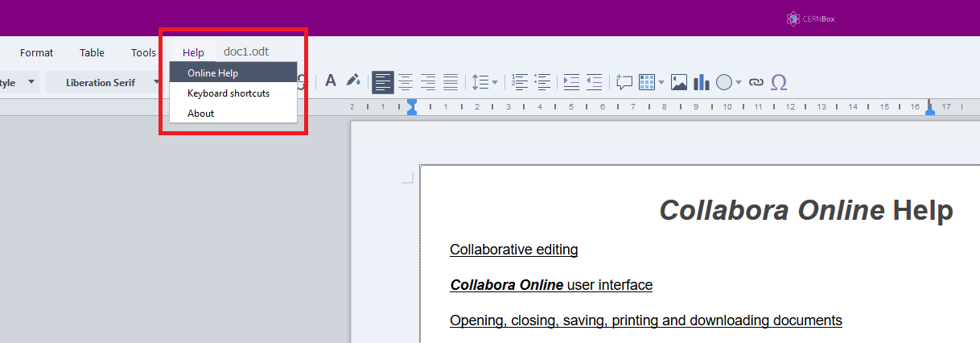Decrease paragraph indent
Viewport: 980px width, 343px height.
pos(594,81)
